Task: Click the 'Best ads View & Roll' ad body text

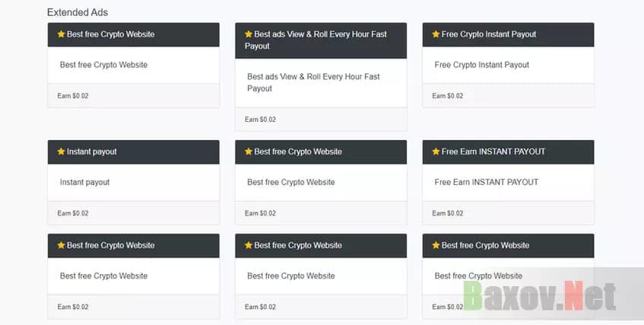Action: (313, 82)
